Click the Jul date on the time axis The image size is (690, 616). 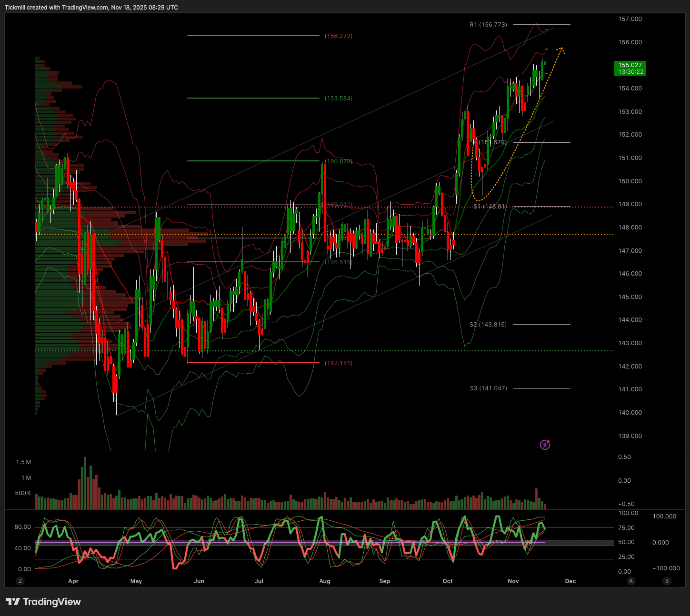(259, 581)
